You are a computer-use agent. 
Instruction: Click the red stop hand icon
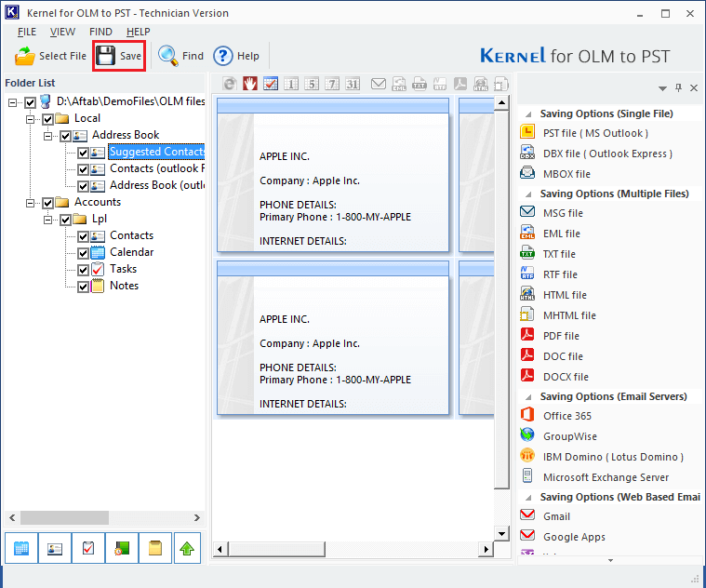pyautogui.click(x=250, y=84)
